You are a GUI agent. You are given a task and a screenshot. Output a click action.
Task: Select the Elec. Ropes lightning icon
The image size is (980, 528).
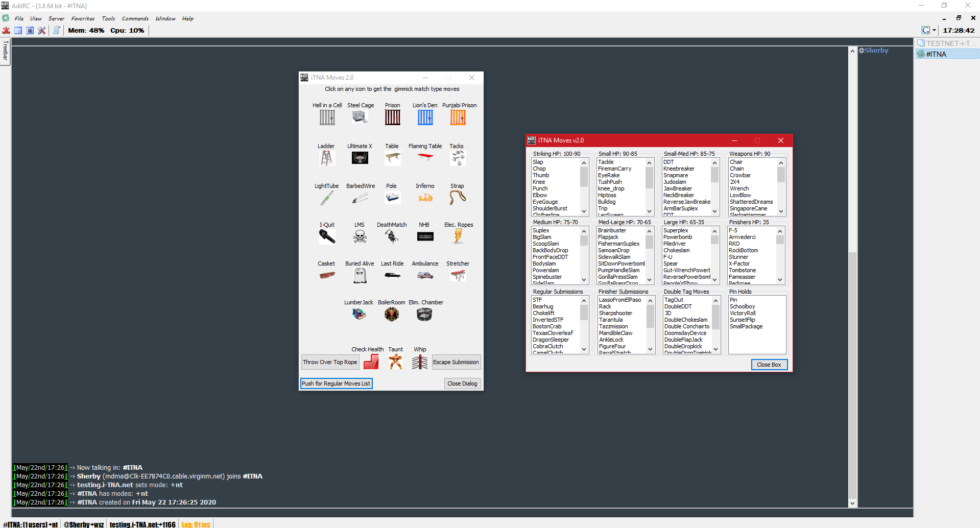click(x=458, y=236)
